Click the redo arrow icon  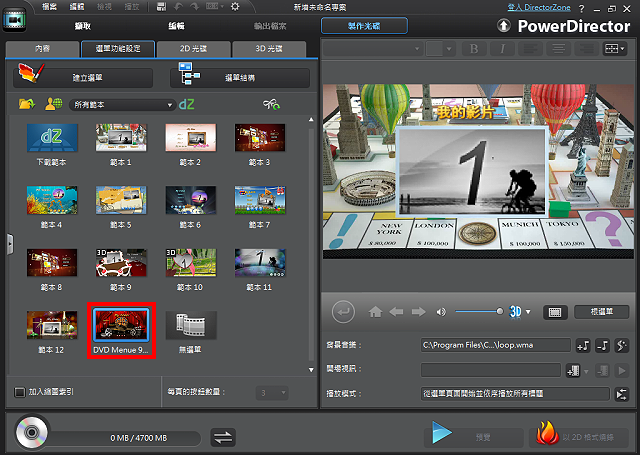tap(195, 7)
